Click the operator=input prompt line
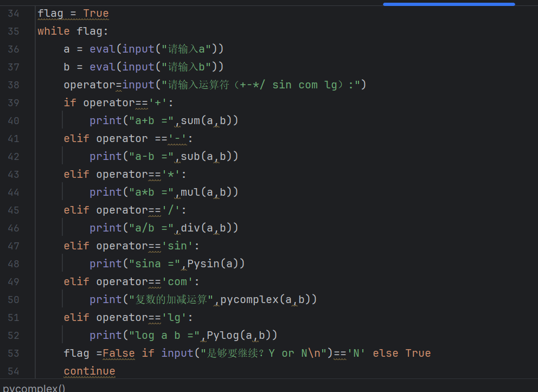Screen dimensions: 538x392 click(x=215, y=85)
